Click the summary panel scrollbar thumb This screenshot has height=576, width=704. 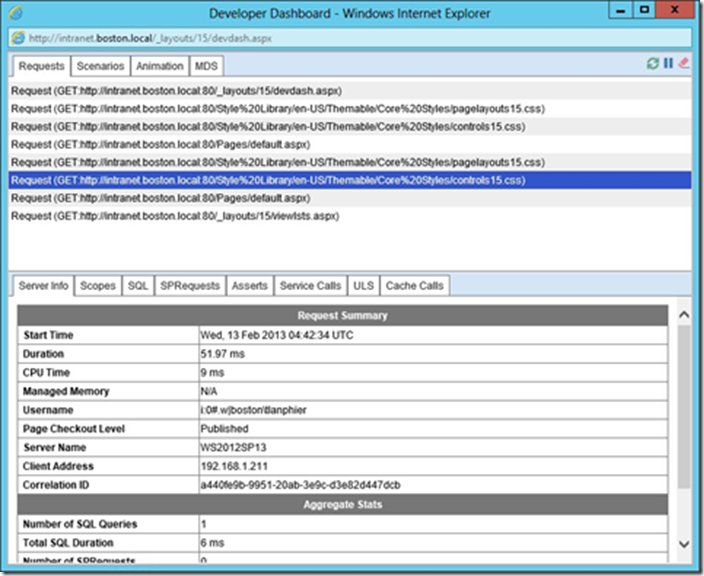(684, 407)
